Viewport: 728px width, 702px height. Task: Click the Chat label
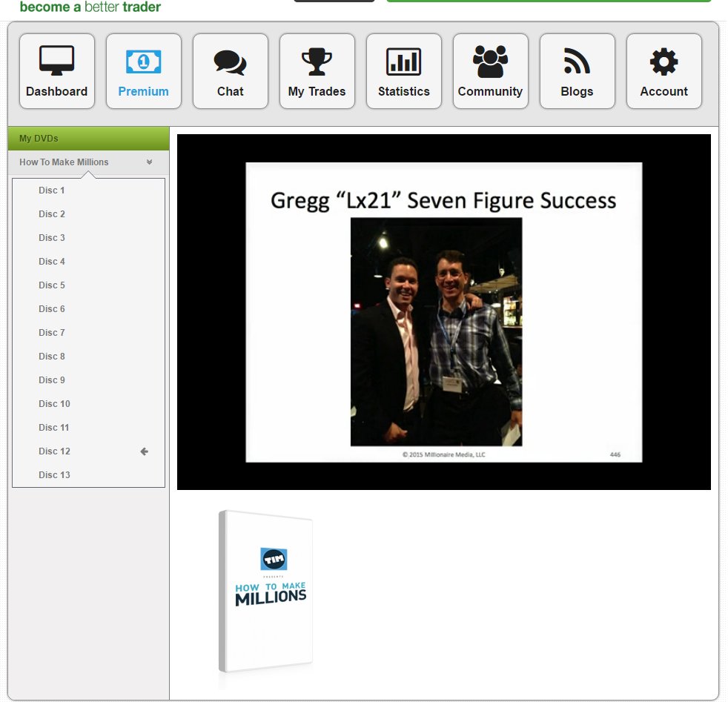click(231, 91)
